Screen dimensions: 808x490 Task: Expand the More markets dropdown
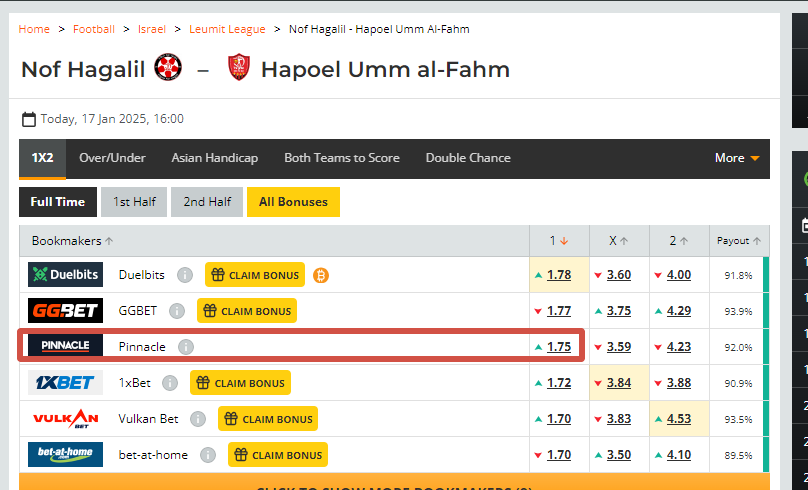pos(737,158)
